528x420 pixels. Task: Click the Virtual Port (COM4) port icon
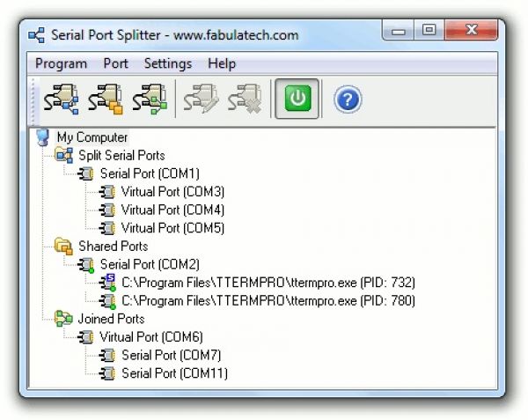107,210
